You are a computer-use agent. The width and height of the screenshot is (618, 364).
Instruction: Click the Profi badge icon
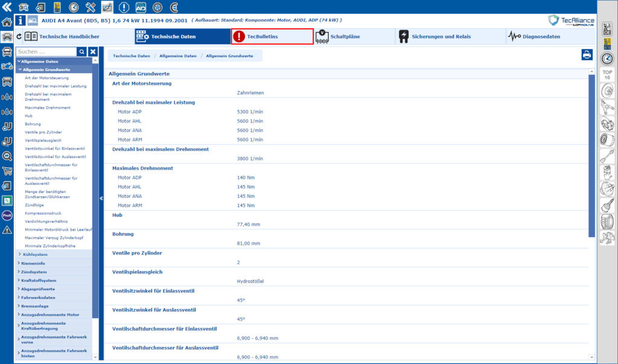coord(7,216)
